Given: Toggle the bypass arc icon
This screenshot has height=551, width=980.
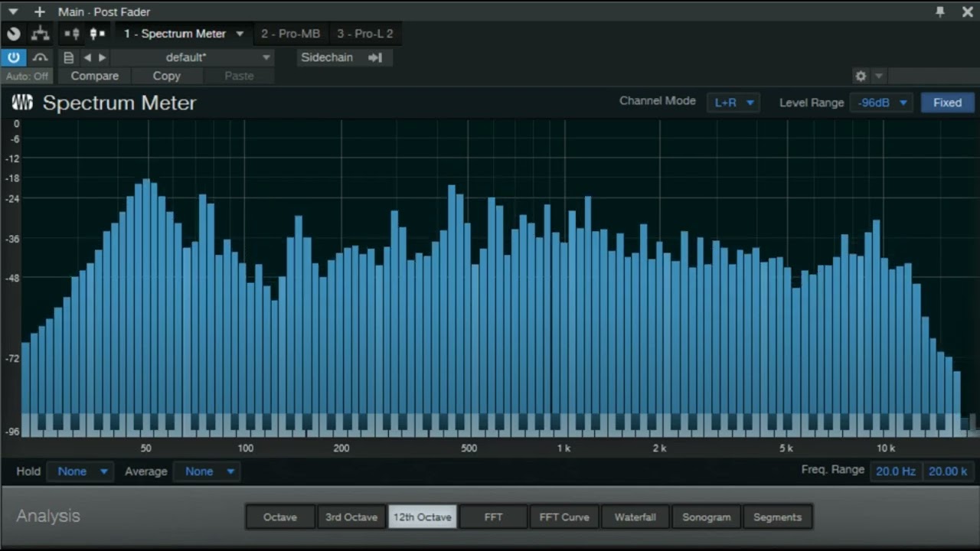Looking at the screenshot, I should coord(40,57).
